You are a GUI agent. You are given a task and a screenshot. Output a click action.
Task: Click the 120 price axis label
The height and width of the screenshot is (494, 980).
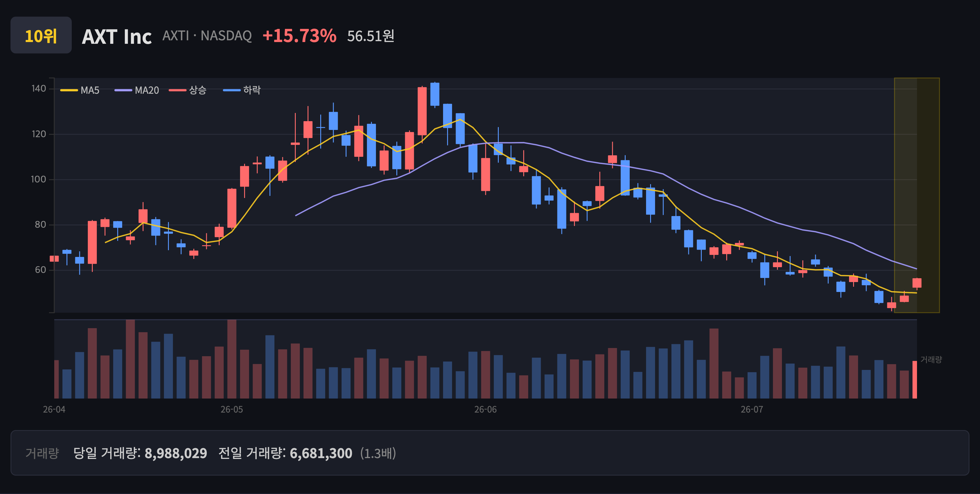click(x=39, y=134)
